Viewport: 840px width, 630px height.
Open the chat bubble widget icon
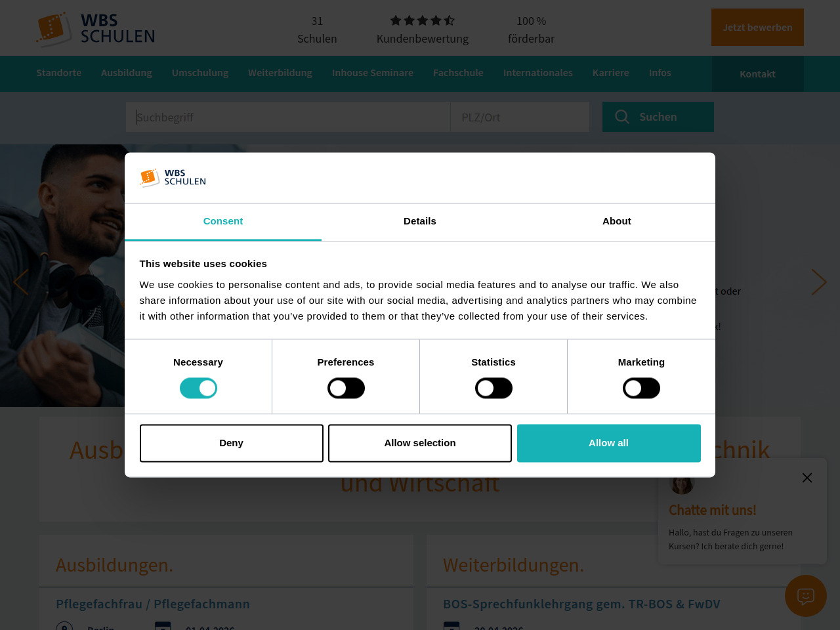[x=806, y=596]
